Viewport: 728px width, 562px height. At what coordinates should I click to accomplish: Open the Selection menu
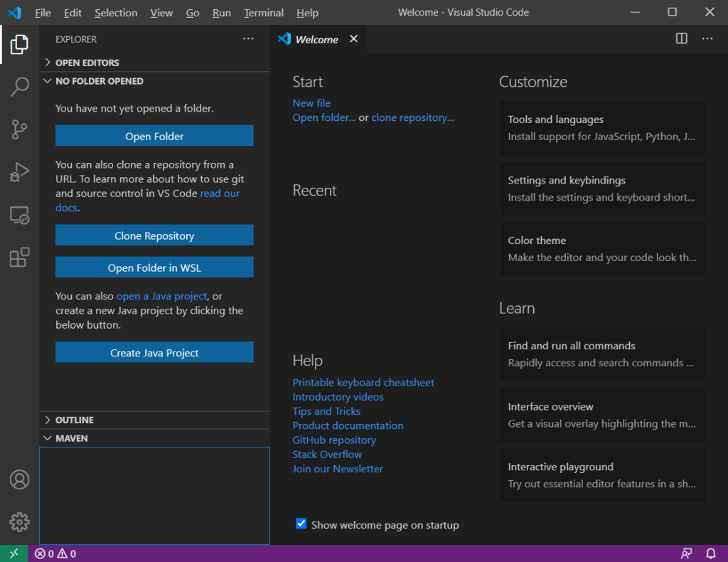pos(117,13)
